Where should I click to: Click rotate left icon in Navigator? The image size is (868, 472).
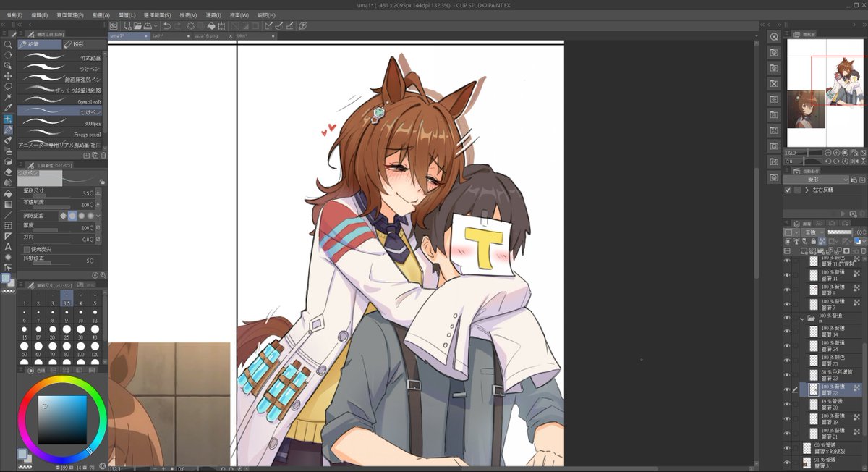point(828,161)
